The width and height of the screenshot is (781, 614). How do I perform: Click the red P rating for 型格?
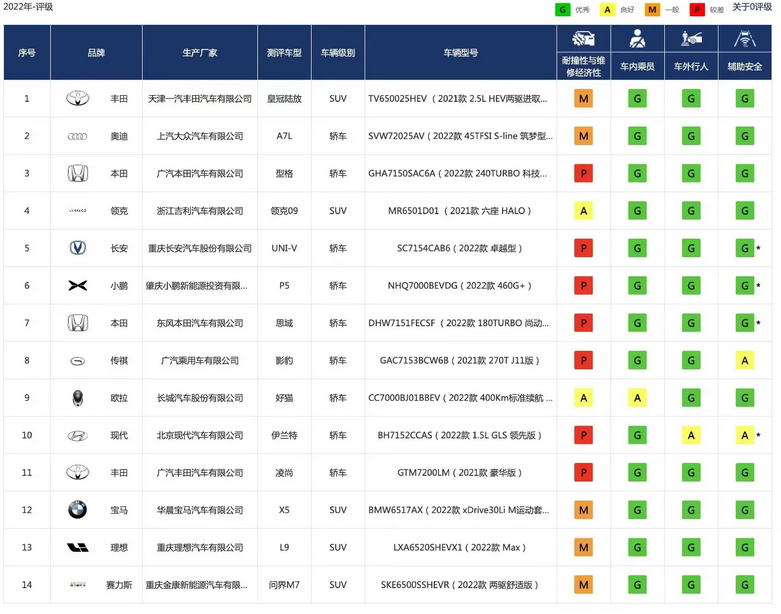pyautogui.click(x=583, y=173)
